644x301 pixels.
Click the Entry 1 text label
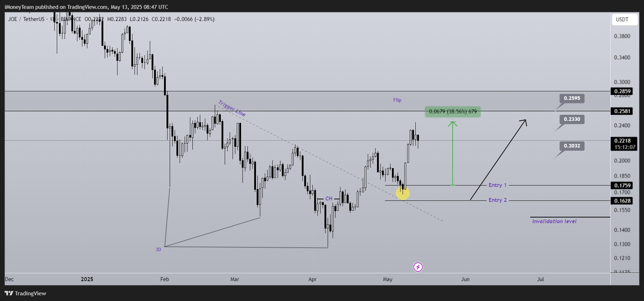(497, 185)
